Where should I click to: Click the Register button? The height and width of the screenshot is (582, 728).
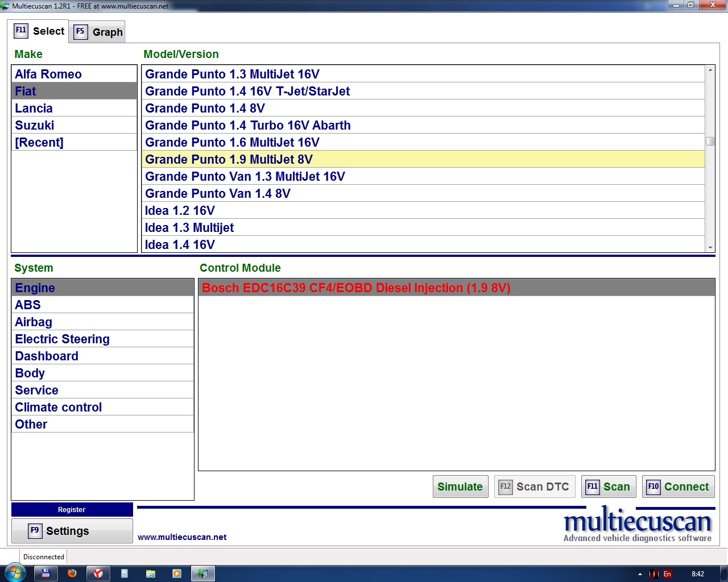click(72, 510)
